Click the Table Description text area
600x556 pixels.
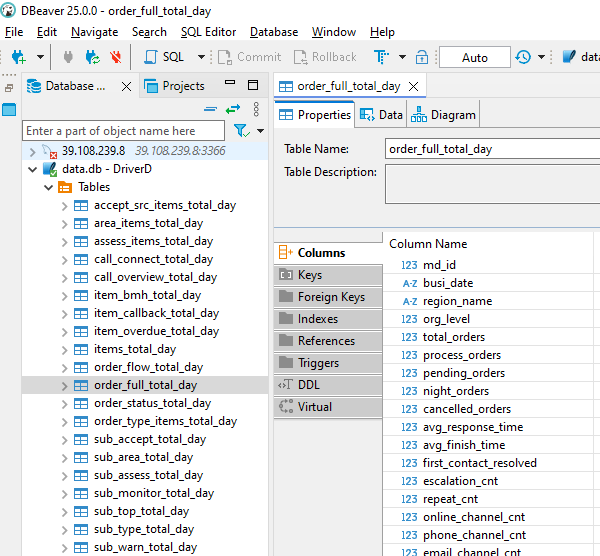(492, 184)
